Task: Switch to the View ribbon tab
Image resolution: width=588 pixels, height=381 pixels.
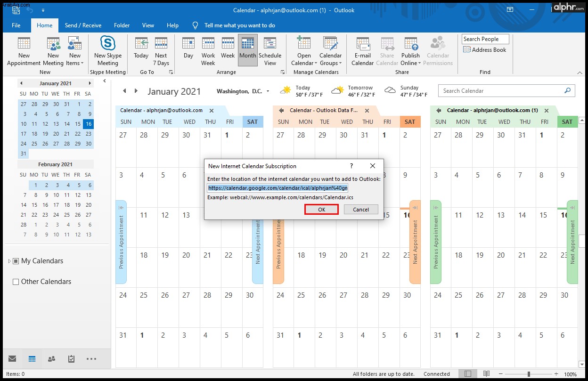Action: click(x=148, y=25)
